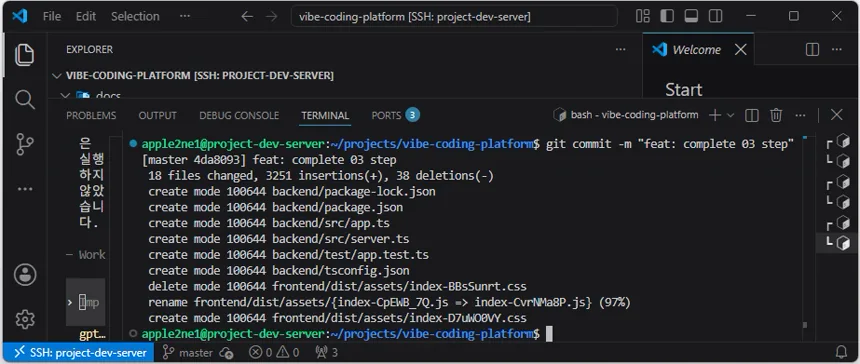860x364 pixels.
Task: Open the Search view in activity bar
Action: click(24, 100)
